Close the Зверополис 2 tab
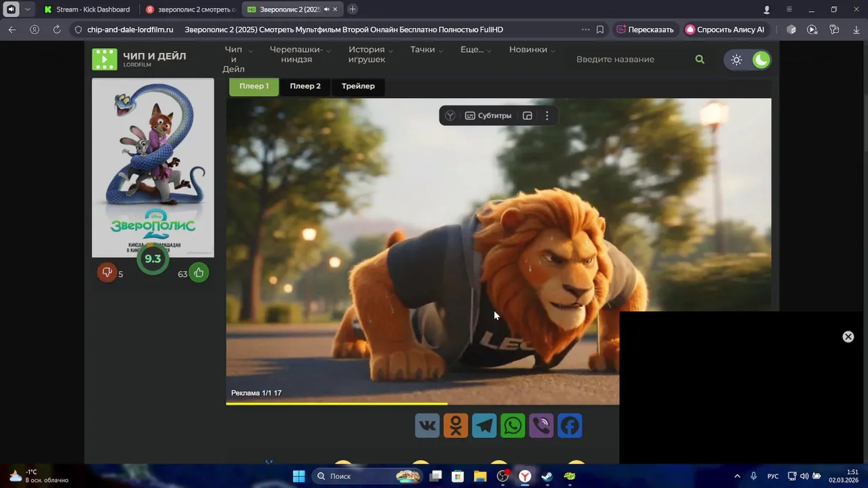Image resolution: width=868 pixels, height=488 pixels. pos(335,9)
